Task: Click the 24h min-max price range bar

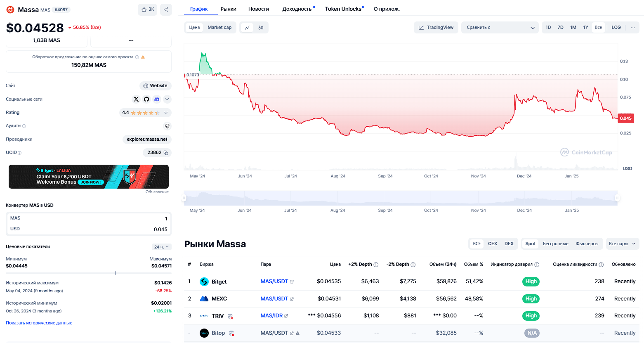Action: 89,273
